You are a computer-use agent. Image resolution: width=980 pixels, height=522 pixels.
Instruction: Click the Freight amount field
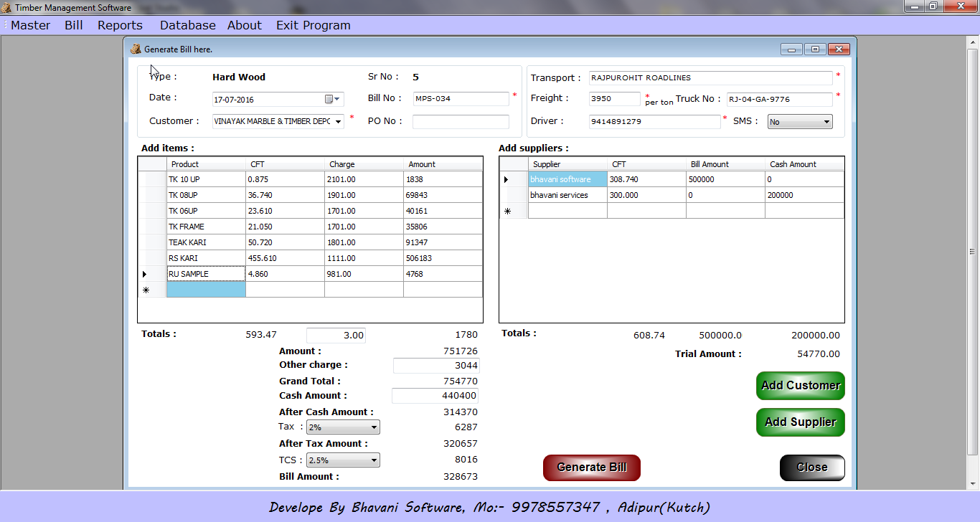point(615,98)
